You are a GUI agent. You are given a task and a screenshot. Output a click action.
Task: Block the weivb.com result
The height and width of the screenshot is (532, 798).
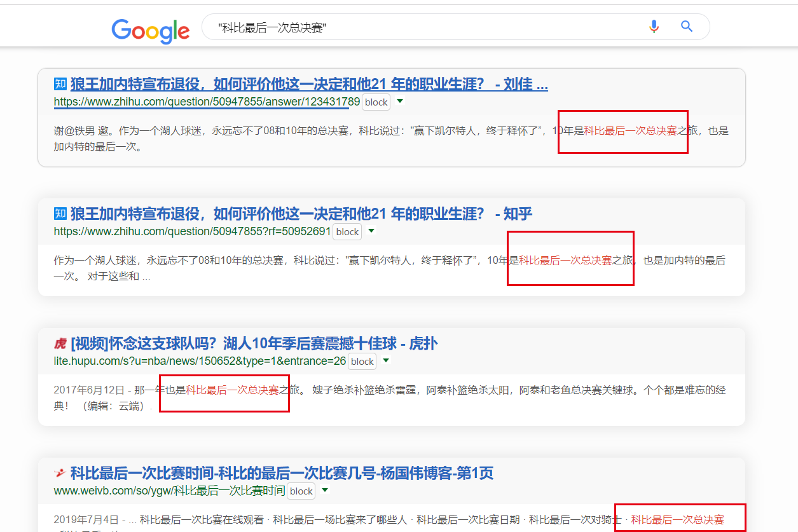(x=301, y=491)
